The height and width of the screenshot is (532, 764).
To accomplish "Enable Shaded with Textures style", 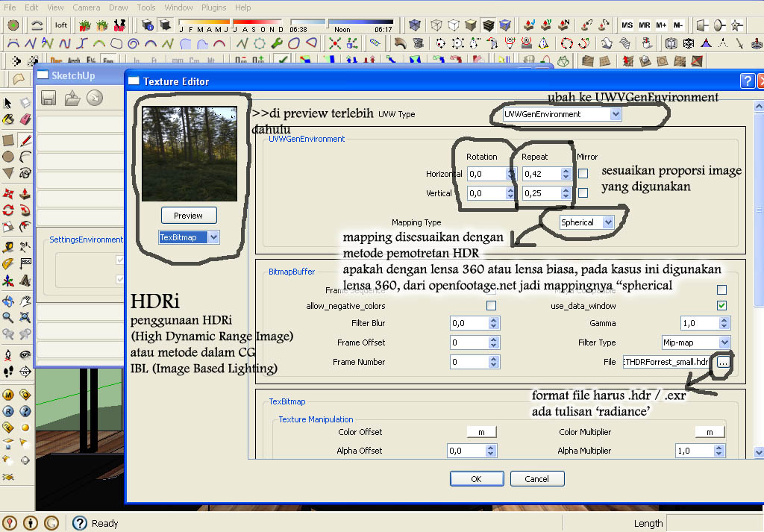I will (x=488, y=25).
